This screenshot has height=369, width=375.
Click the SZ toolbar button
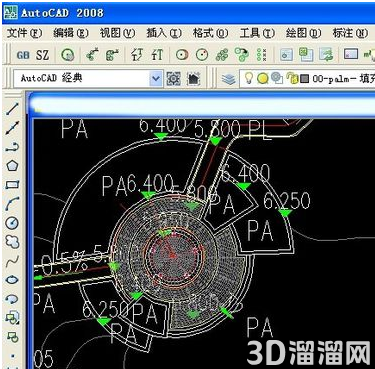point(42,55)
